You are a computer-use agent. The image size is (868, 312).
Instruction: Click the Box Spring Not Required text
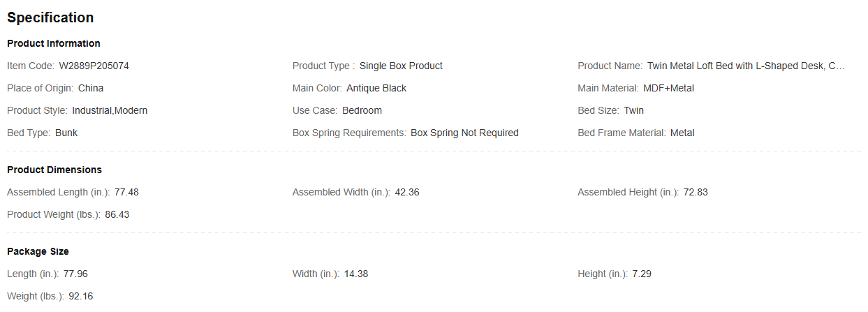point(464,133)
